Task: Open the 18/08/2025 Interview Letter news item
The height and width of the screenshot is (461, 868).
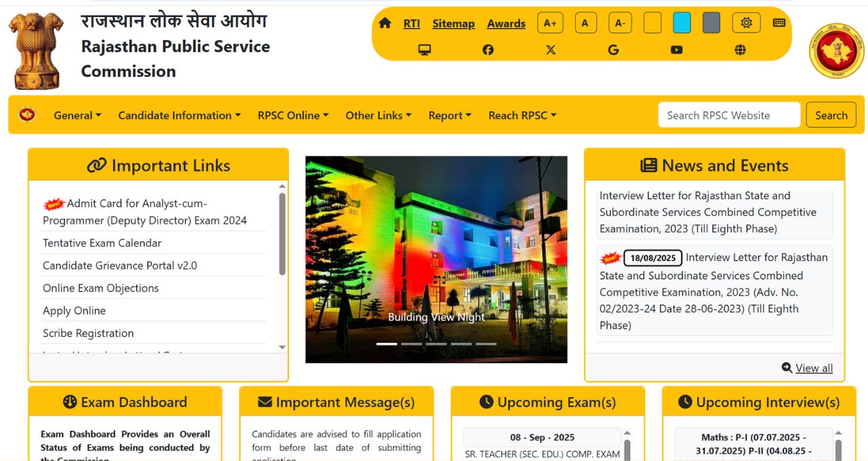Action: coord(715,291)
